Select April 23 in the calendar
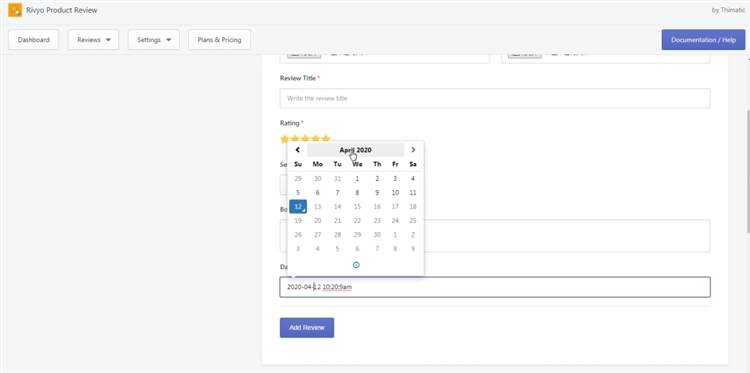 pyautogui.click(x=377, y=220)
